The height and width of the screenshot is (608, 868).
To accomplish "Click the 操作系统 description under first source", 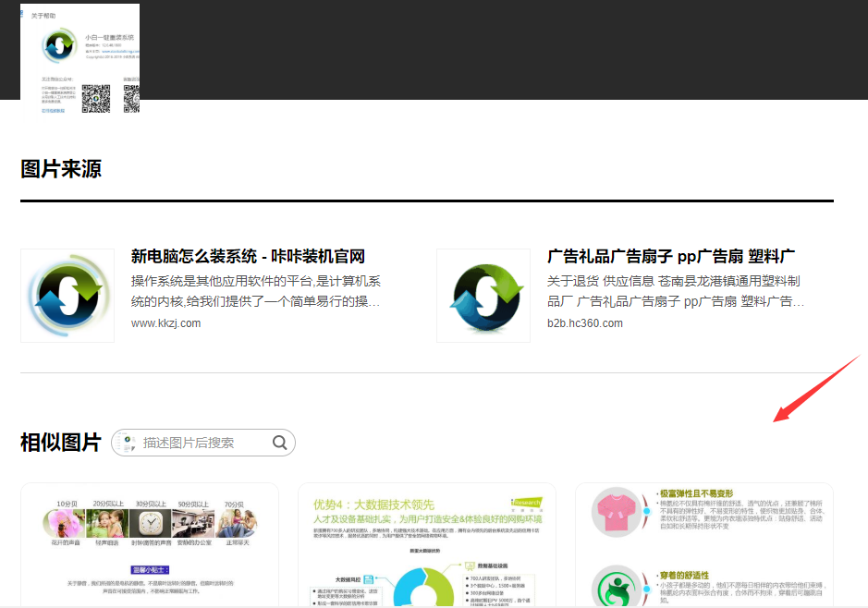I will click(255, 291).
